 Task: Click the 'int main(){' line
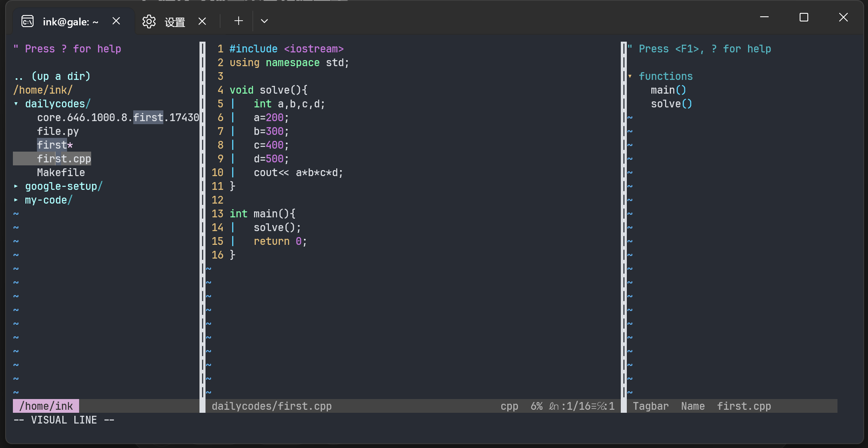[263, 214]
